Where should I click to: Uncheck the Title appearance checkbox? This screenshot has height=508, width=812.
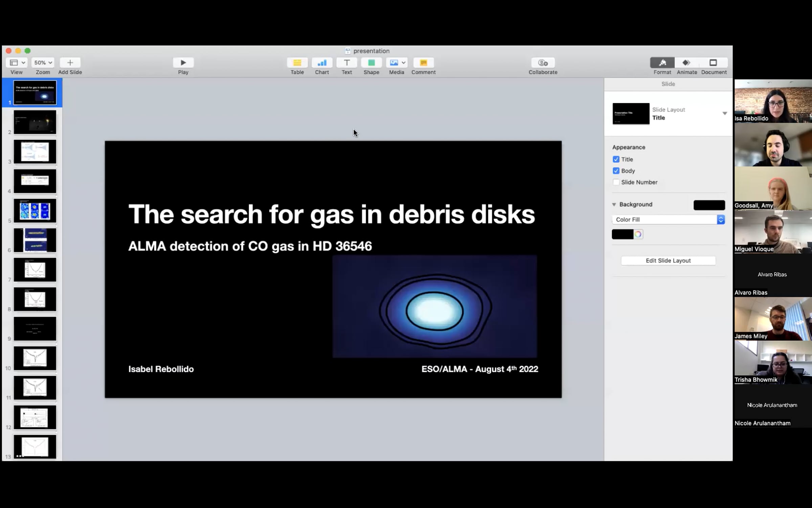coord(616,159)
